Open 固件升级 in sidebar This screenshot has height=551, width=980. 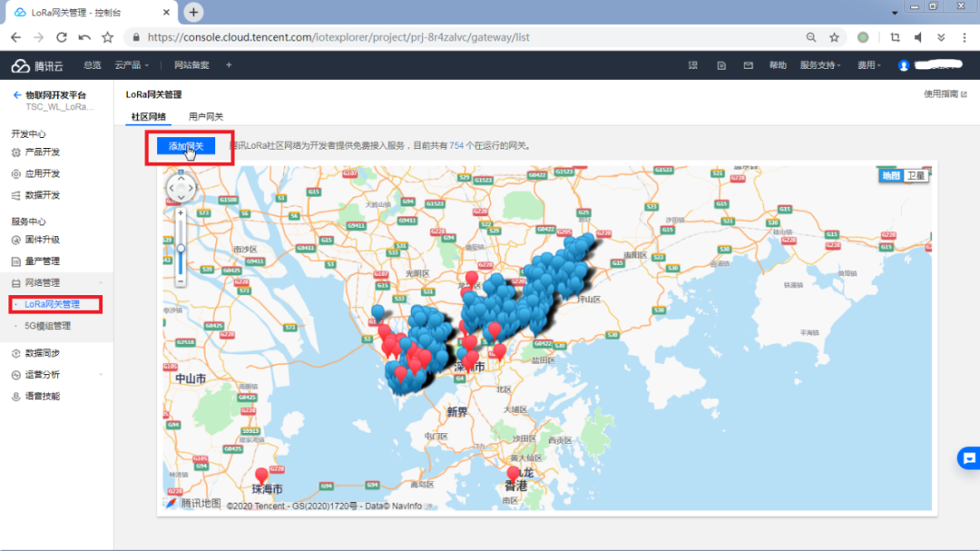pos(43,240)
